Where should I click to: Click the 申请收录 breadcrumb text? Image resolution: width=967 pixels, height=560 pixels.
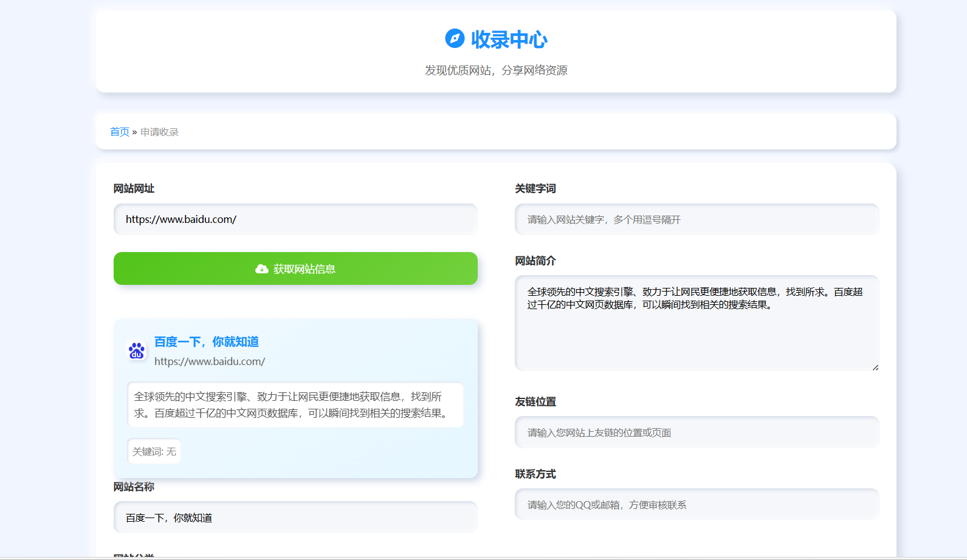[159, 132]
